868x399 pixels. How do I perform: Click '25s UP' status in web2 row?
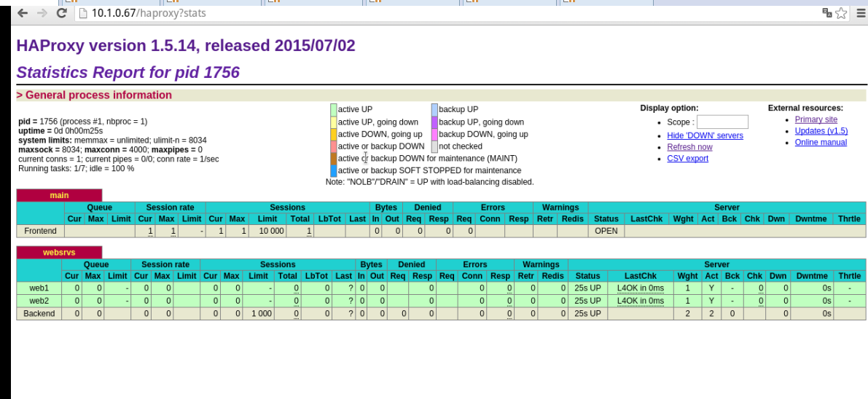[587, 301]
